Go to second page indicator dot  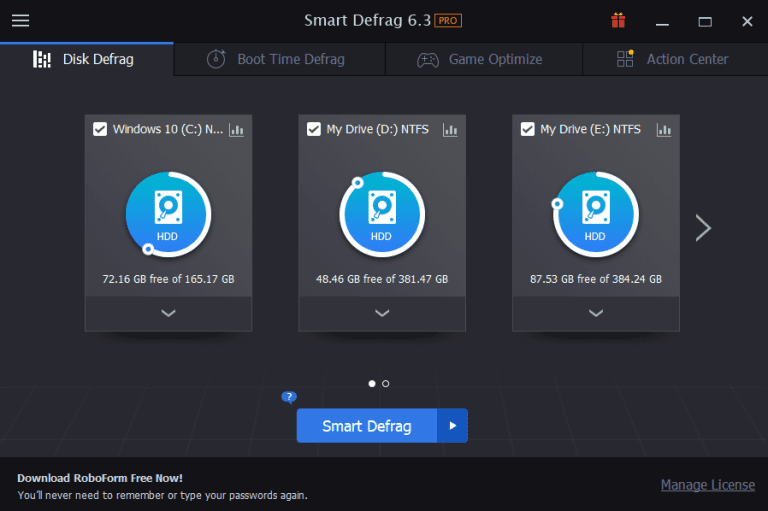(385, 384)
